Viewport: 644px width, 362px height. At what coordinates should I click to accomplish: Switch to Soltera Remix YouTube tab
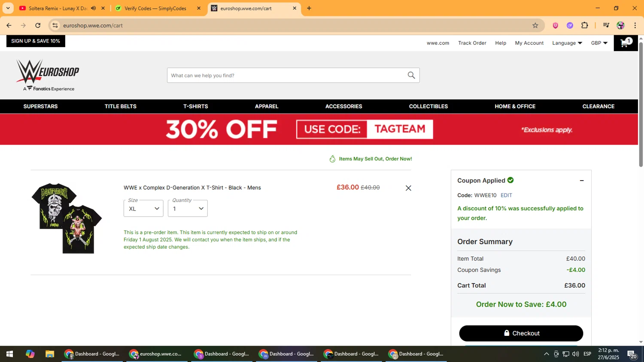58,8
